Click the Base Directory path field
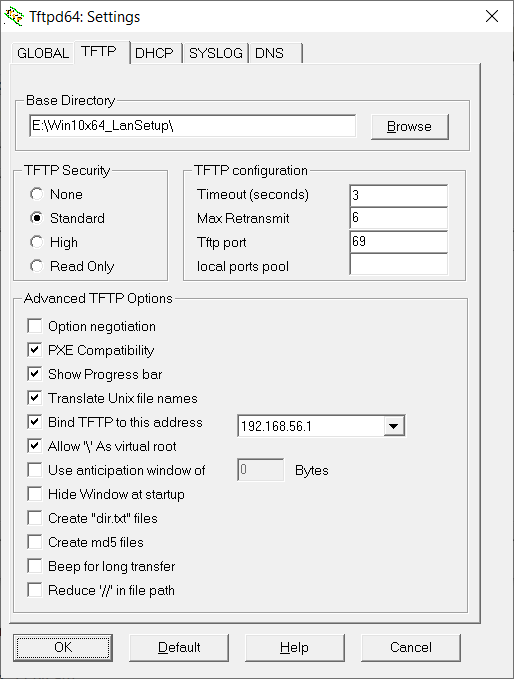 pos(193,126)
